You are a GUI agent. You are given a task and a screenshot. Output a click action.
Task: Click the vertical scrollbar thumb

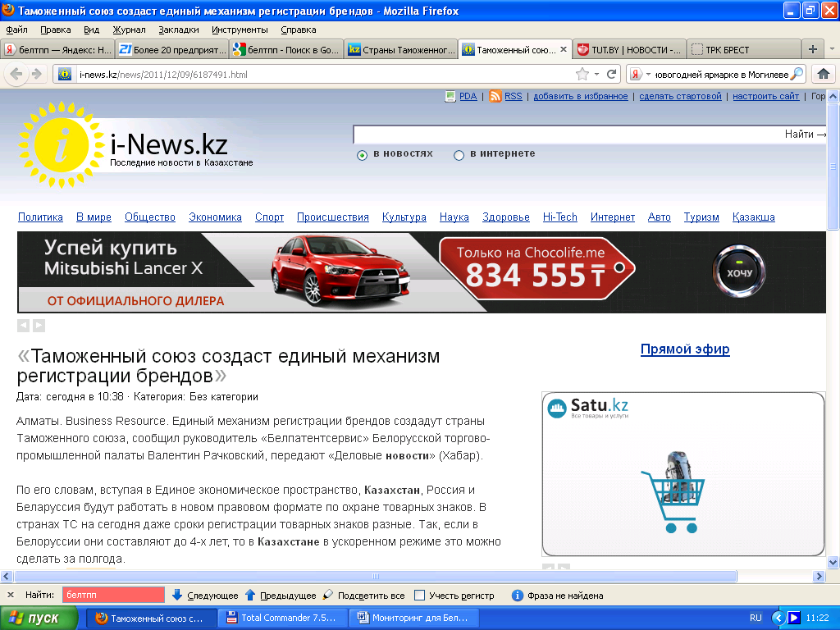pyautogui.click(x=833, y=166)
